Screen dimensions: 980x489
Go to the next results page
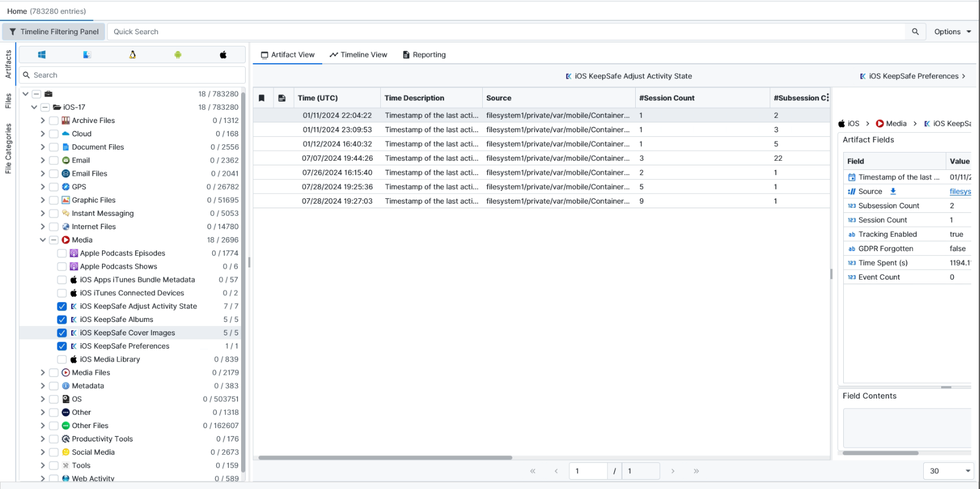point(673,471)
